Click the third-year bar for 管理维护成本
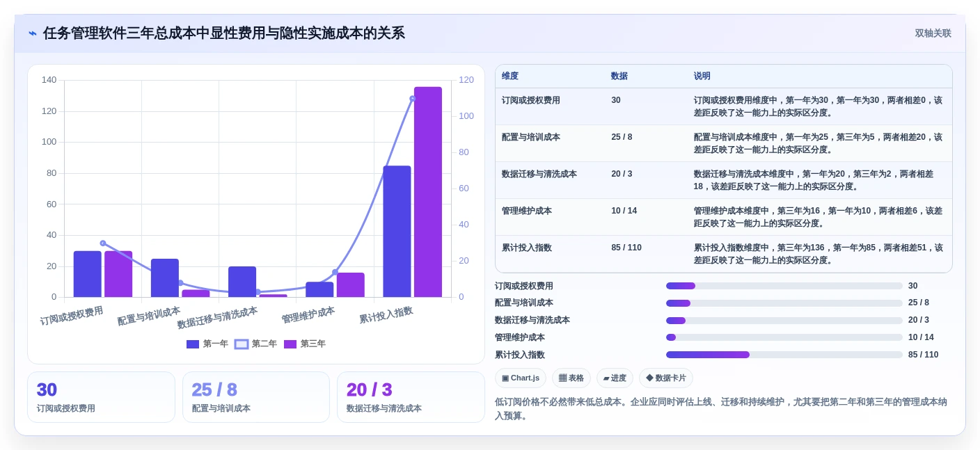Image resolution: width=980 pixels, height=450 pixels. 351,285
